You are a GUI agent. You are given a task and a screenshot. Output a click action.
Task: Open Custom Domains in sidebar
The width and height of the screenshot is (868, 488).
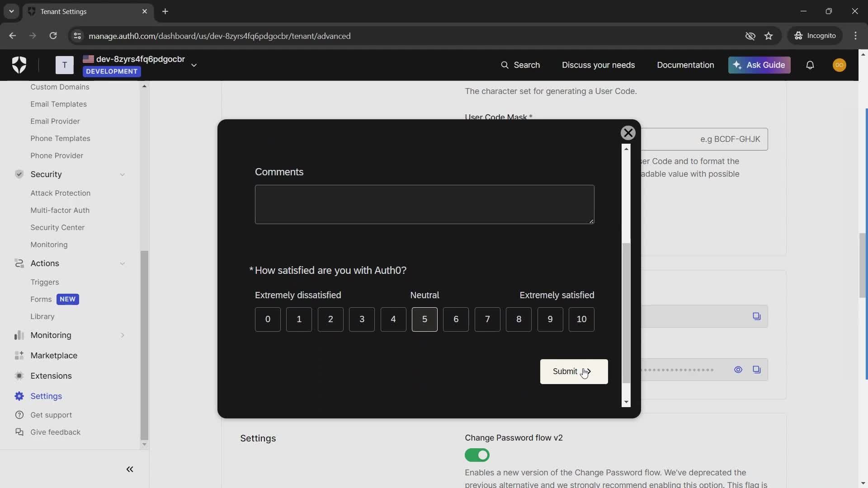tap(60, 87)
